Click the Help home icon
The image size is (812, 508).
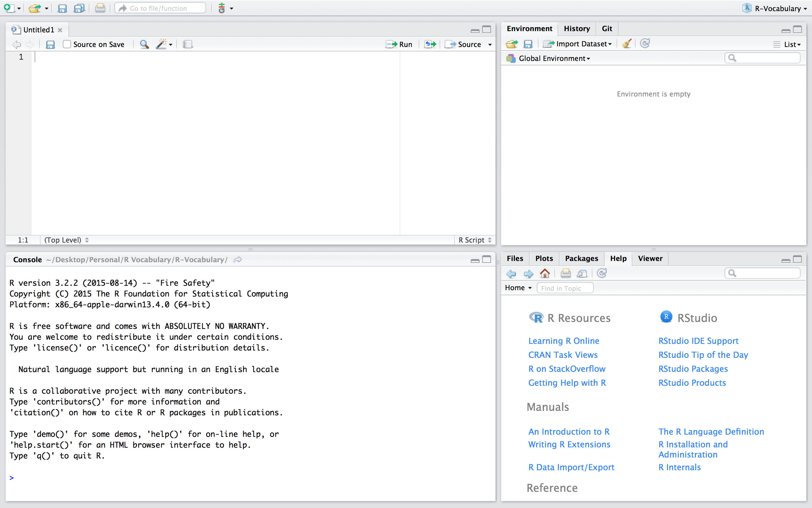[545, 273]
